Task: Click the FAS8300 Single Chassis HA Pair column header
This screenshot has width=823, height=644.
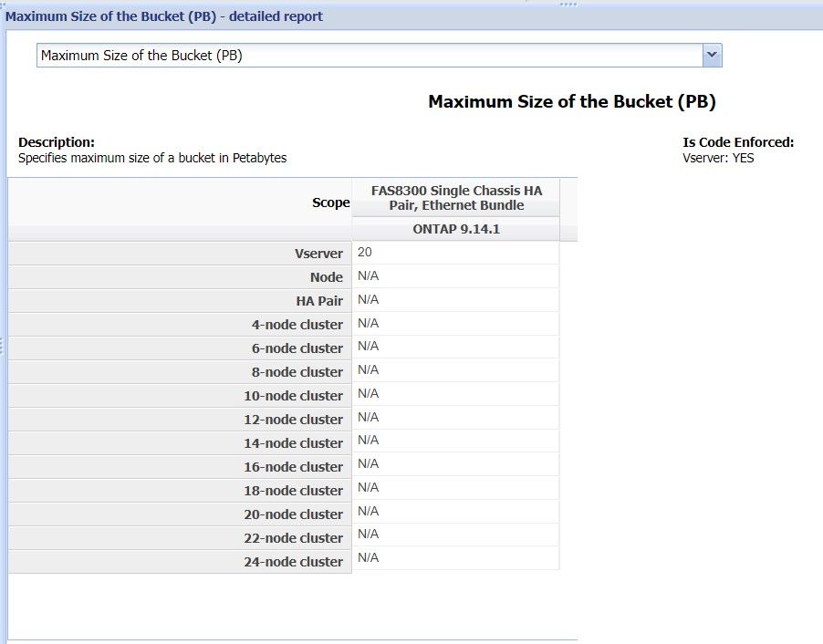Action: point(455,198)
